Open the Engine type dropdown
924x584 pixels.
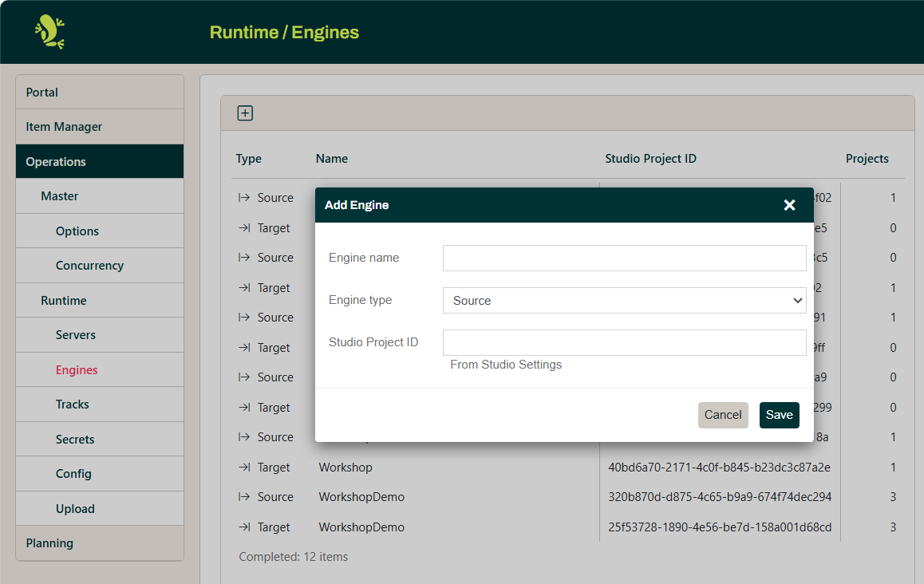pyautogui.click(x=624, y=300)
